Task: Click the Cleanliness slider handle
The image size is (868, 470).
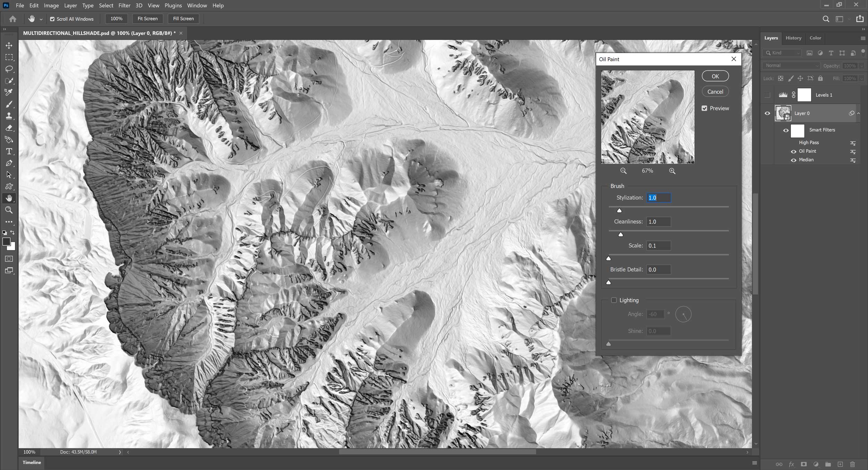Action: pos(621,235)
